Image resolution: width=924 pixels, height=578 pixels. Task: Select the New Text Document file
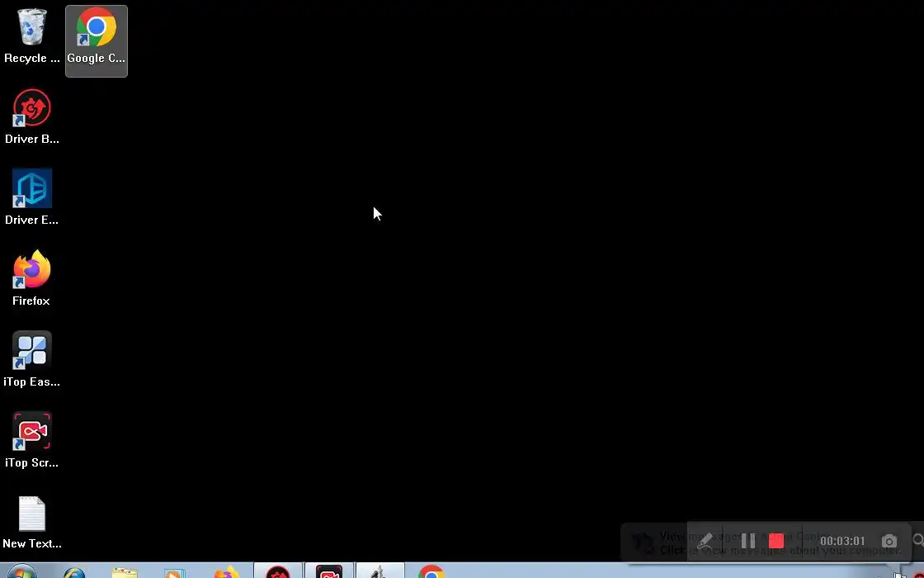tap(32, 522)
